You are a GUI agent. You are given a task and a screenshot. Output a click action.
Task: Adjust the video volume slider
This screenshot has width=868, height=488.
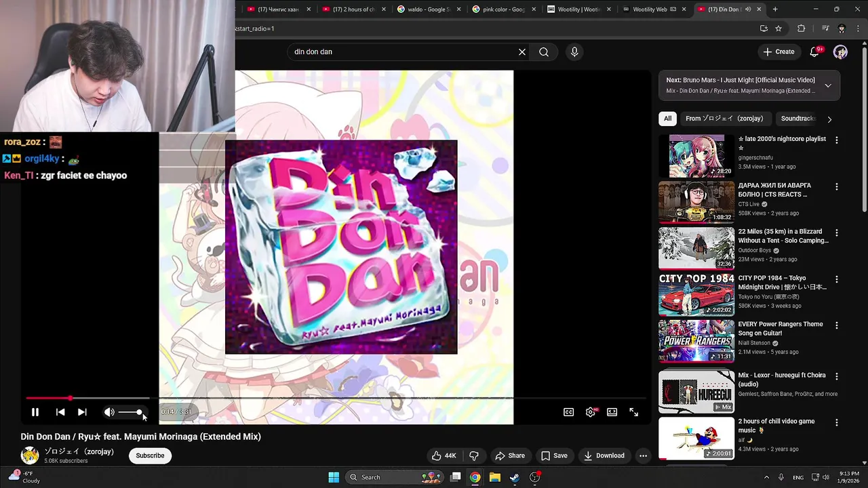[130, 412]
